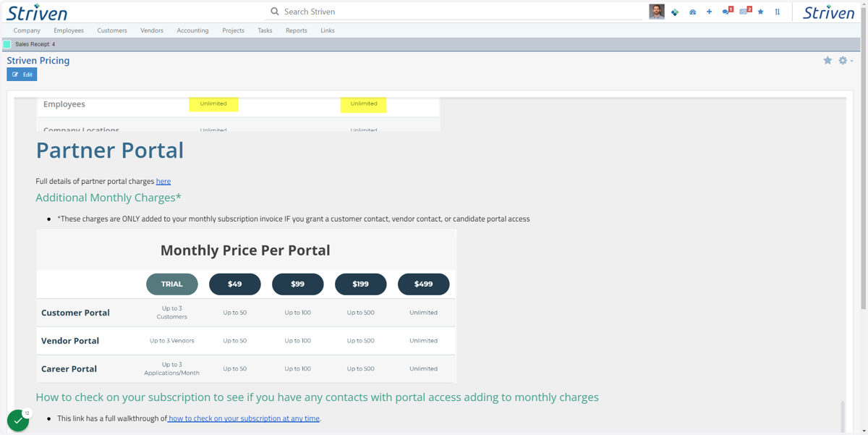Viewport: 868px width, 435px height.
Task: Follow the 'here' partner portal charges link
Action: (163, 181)
